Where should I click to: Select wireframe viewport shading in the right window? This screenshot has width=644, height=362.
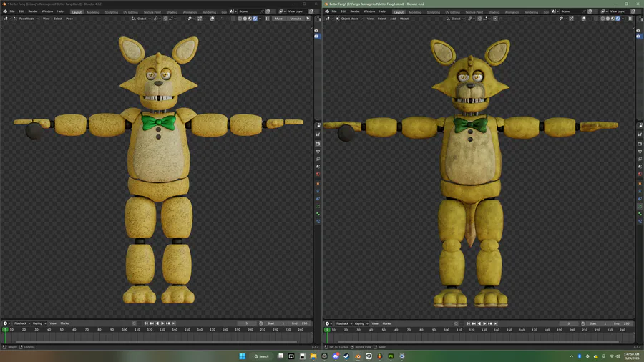coord(602,19)
